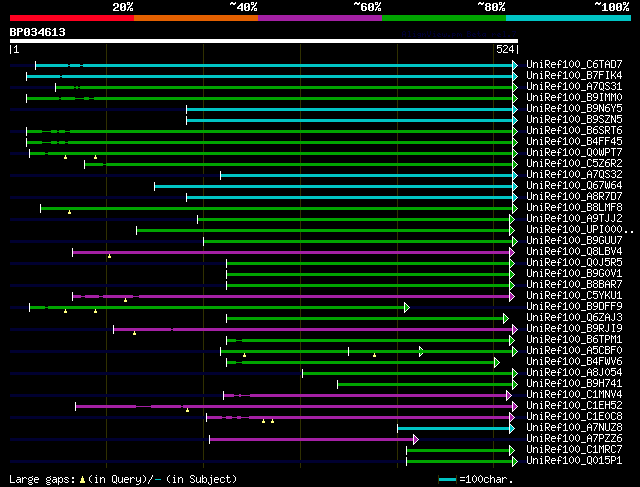Click the UniRef100_C1MNV4 label

point(574,395)
